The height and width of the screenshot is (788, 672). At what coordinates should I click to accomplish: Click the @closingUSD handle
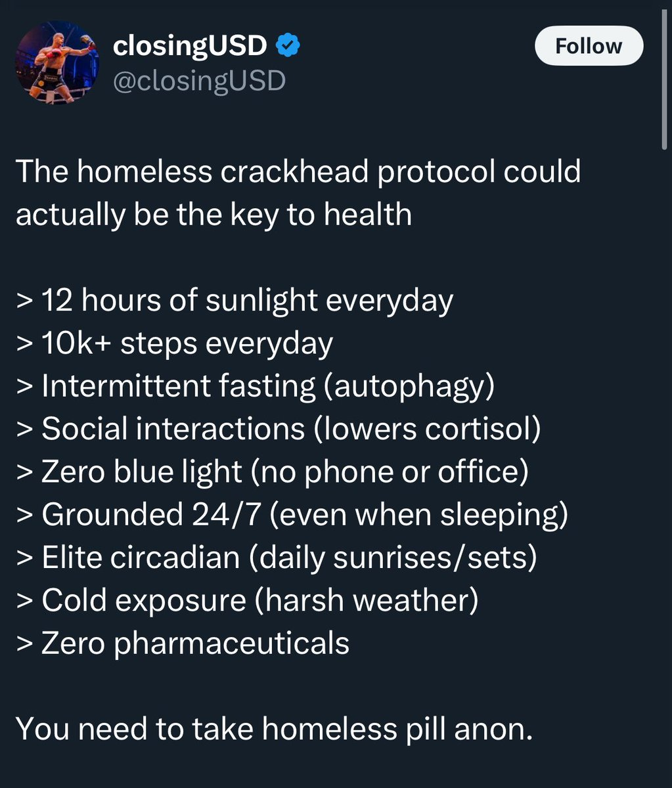pos(199,81)
